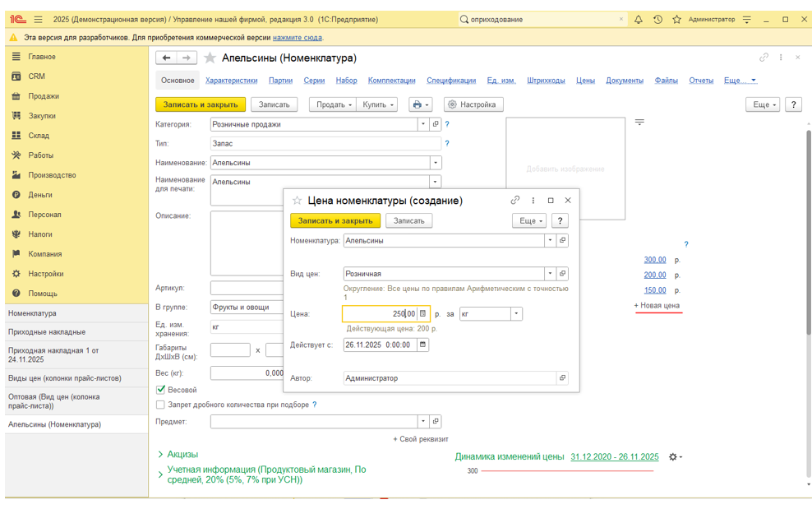The image size is (812, 509).
Task: Expand the Учетная информация section
Action: tap(161, 474)
